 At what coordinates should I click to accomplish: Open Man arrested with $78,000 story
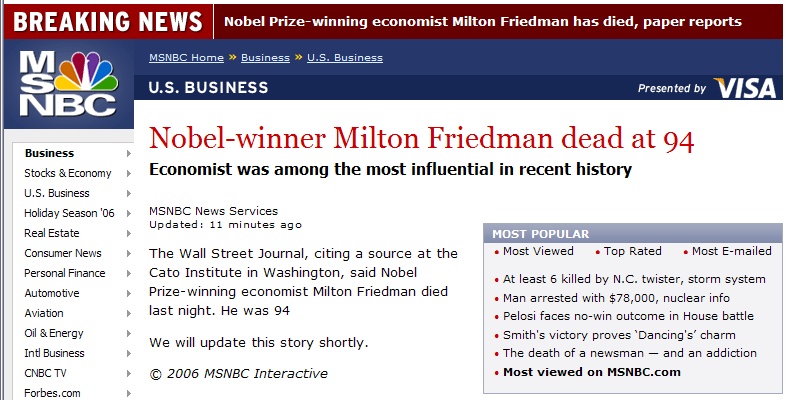pos(616,298)
